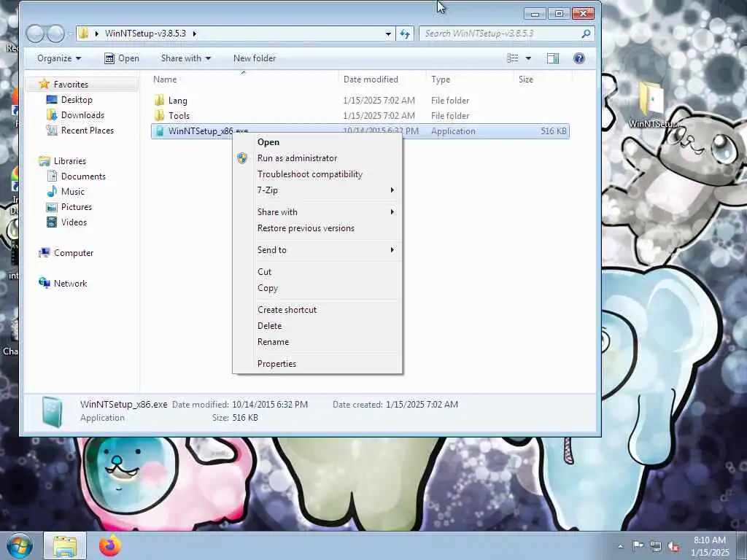The height and width of the screenshot is (560, 747).
Task: Click the Show desktop strip
Action: [742, 545]
